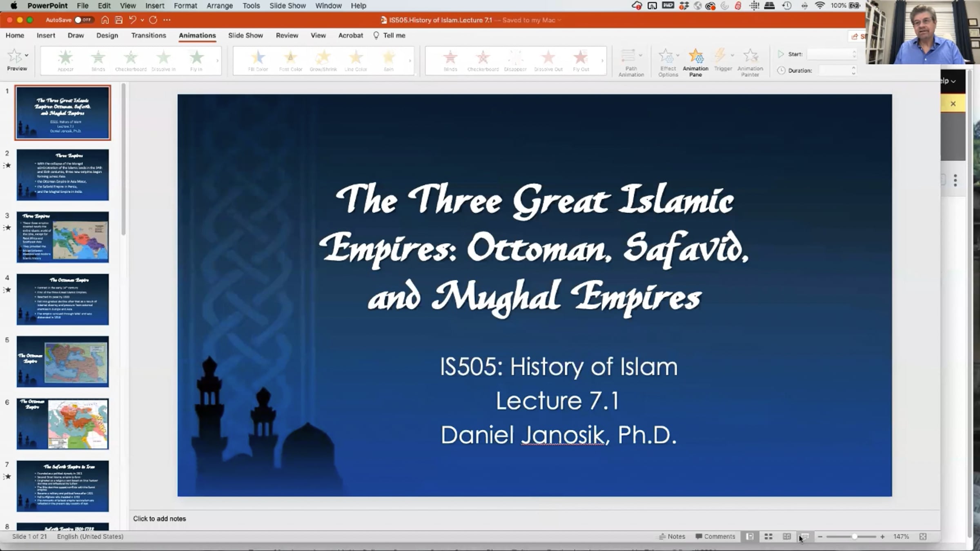This screenshot has width=980, height=551.
Task: Click the zoom slider handle
Action: 854,536
